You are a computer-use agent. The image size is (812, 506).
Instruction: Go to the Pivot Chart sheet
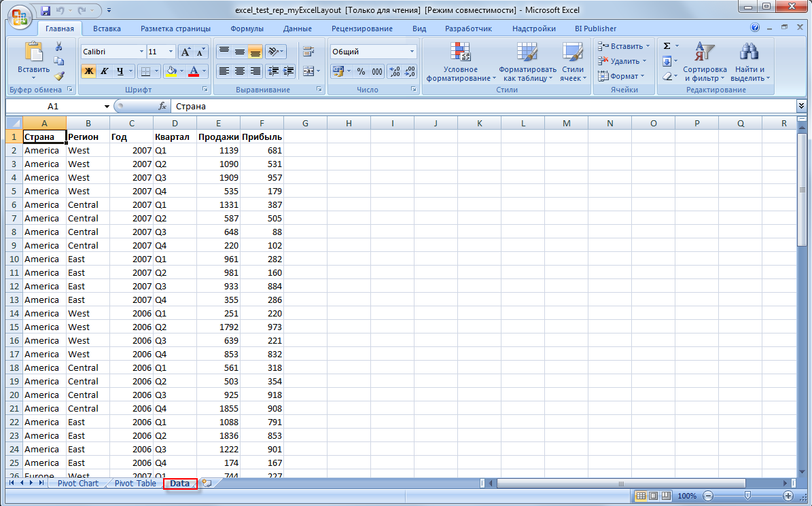pyautogui.click(x=78, y=483)
